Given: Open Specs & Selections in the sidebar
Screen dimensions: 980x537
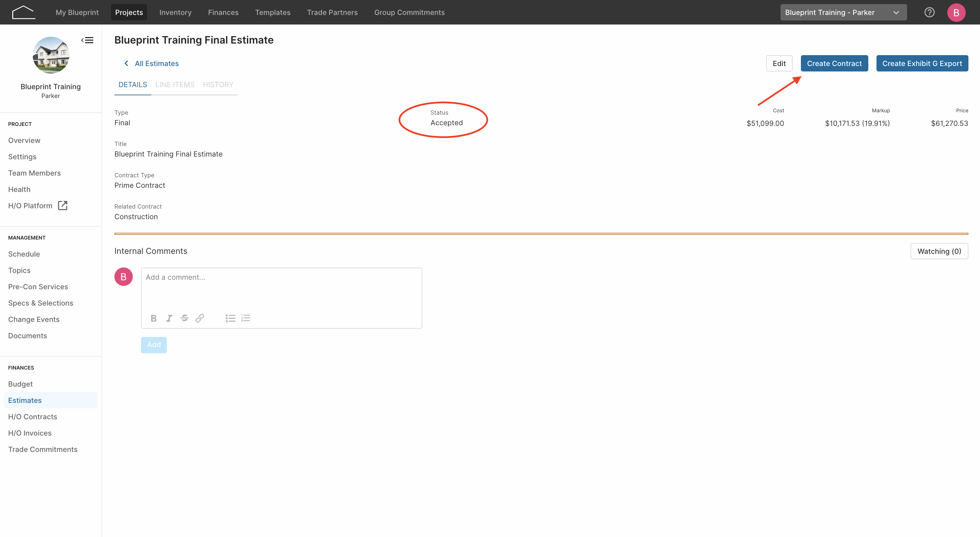Looking at the screenshot, I should (x=41, y=303).
